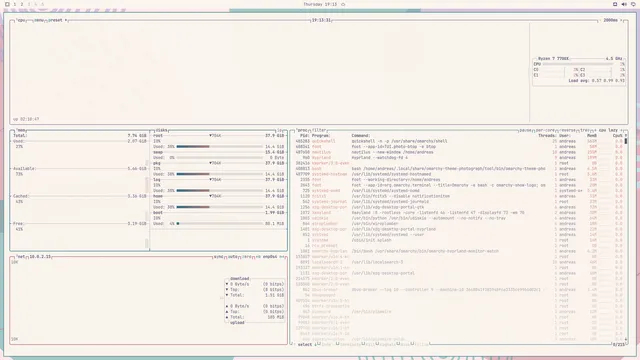The height and width of the screenshot is (360, 640).
Task: Activate the process filter field
Action: 319,130
